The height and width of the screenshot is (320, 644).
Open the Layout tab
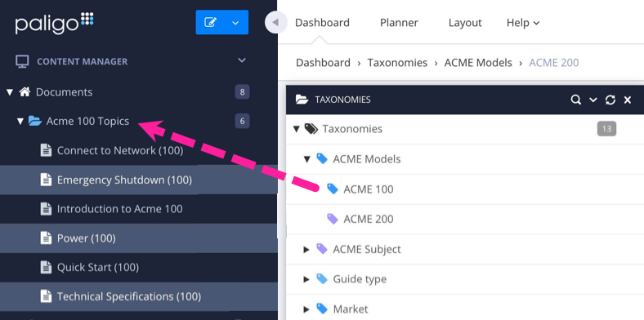pos(465,23)
